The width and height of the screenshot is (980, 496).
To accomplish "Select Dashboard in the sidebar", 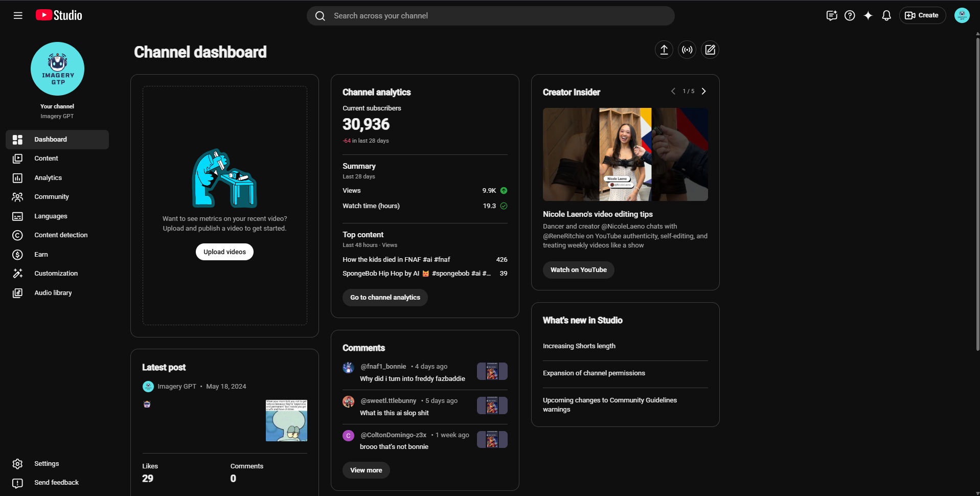I will 57,140.
